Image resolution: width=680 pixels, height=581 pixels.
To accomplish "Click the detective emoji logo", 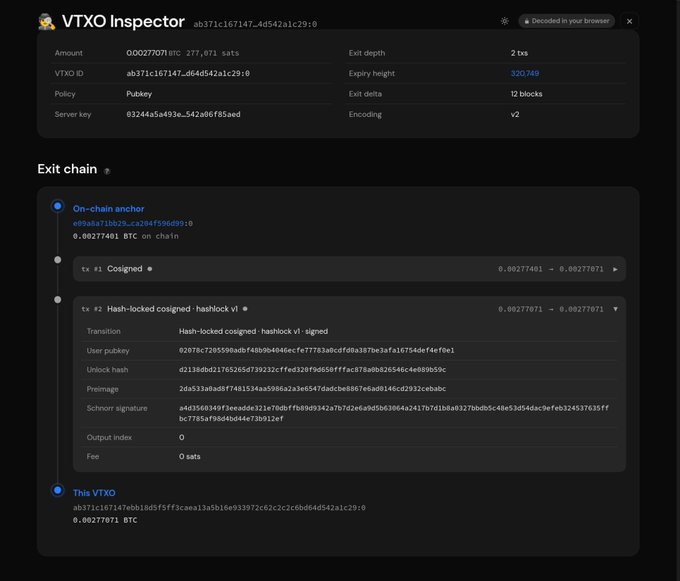I will tap(46, 21).
